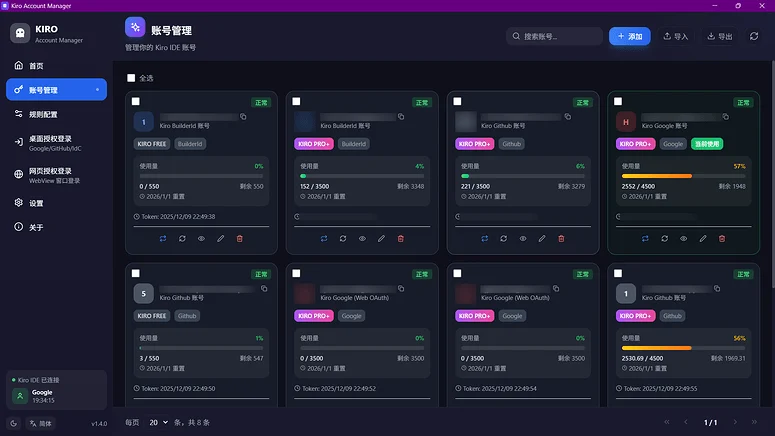Check the box on the 3 / 550 account card
775x436 pixels.
coord(135,273)
